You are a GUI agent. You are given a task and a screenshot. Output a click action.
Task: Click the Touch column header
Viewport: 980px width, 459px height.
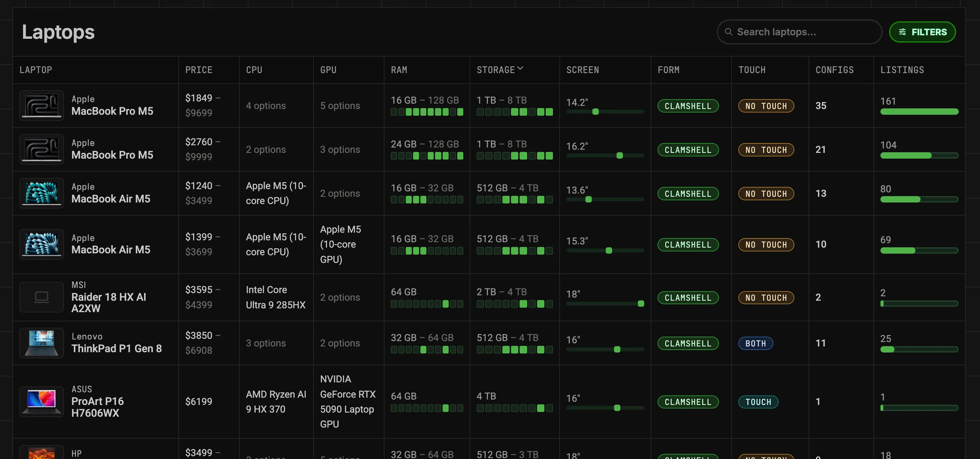752,70
